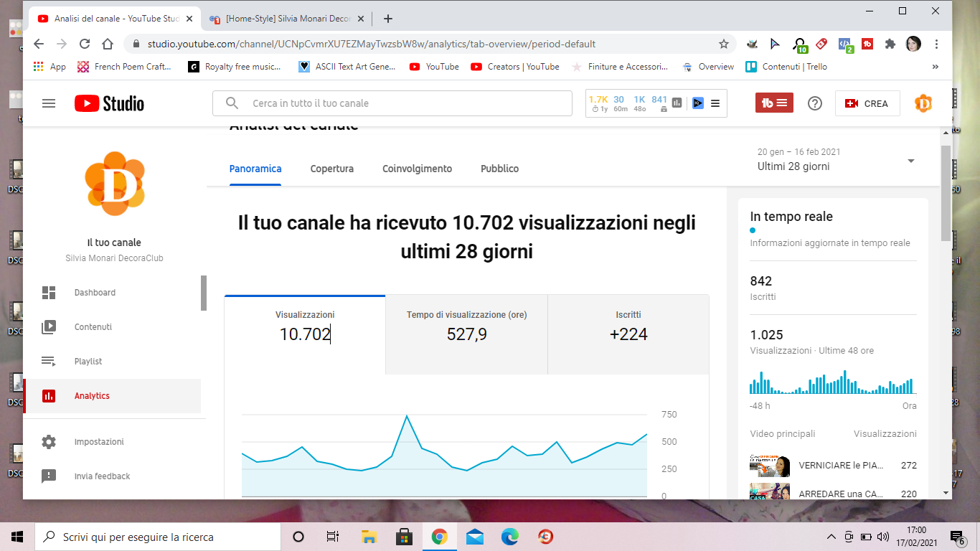Reload the page with the refresh icon
This screenshot has width=980, height=551.
pos(85,44)
